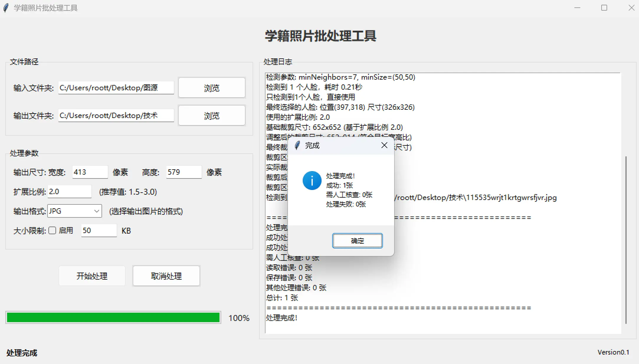Click the 输出格式 dropdown arrow chevron
The width and height of the screenshot is (639, 364).
tap(96, 211)
